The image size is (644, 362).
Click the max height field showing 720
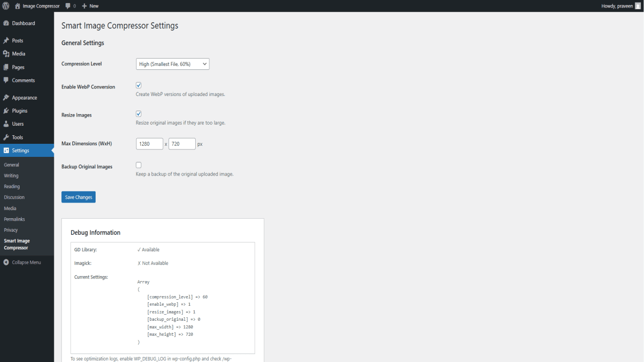[182, 144]
